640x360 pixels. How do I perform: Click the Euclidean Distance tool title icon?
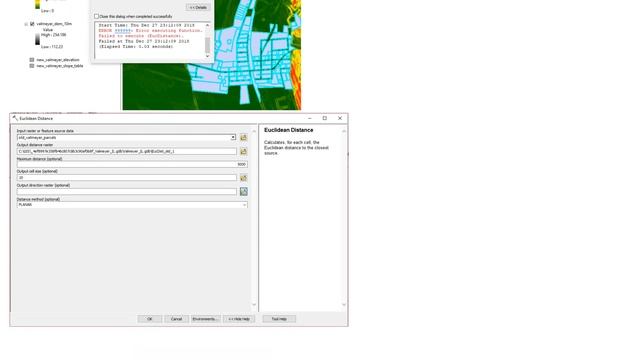click(15, 118)
